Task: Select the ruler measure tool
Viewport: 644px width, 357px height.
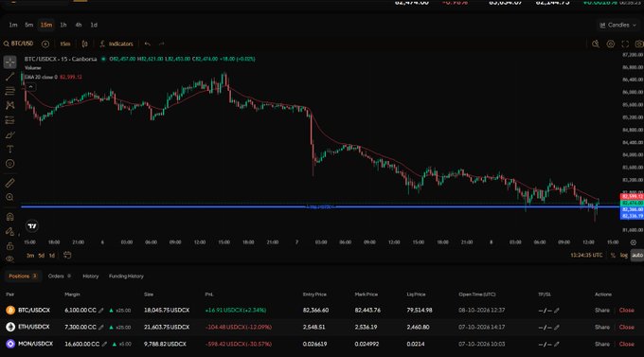Action: point(9,183)
